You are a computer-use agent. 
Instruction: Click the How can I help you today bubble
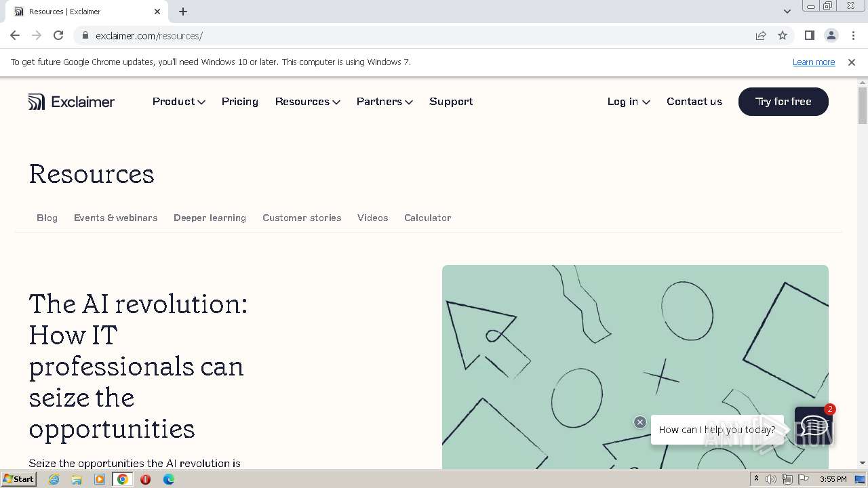[x=717, y=430]
